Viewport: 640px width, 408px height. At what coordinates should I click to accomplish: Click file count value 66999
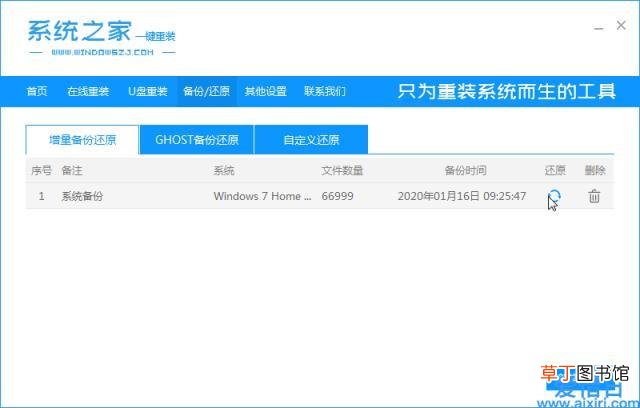(x=337, y=196)
